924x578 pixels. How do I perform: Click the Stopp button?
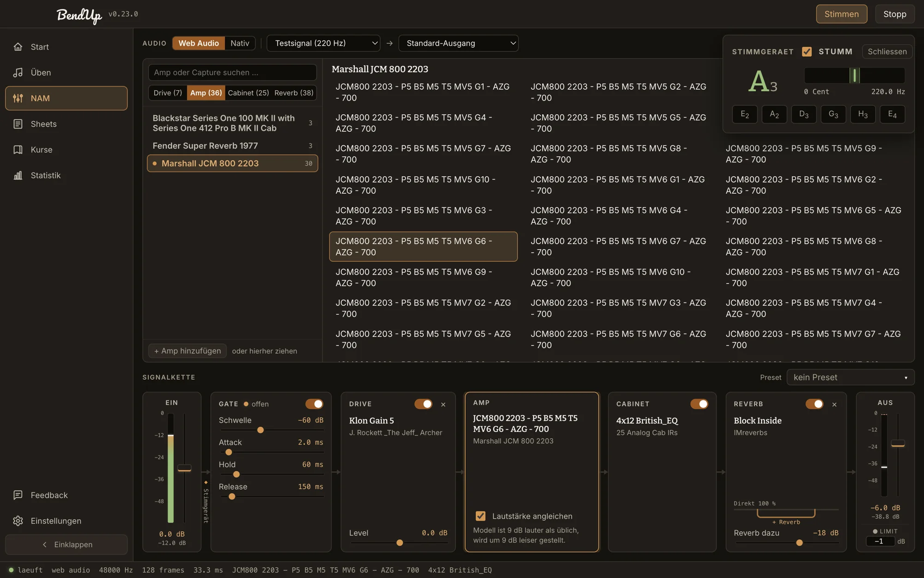click(x=894, y=14)
